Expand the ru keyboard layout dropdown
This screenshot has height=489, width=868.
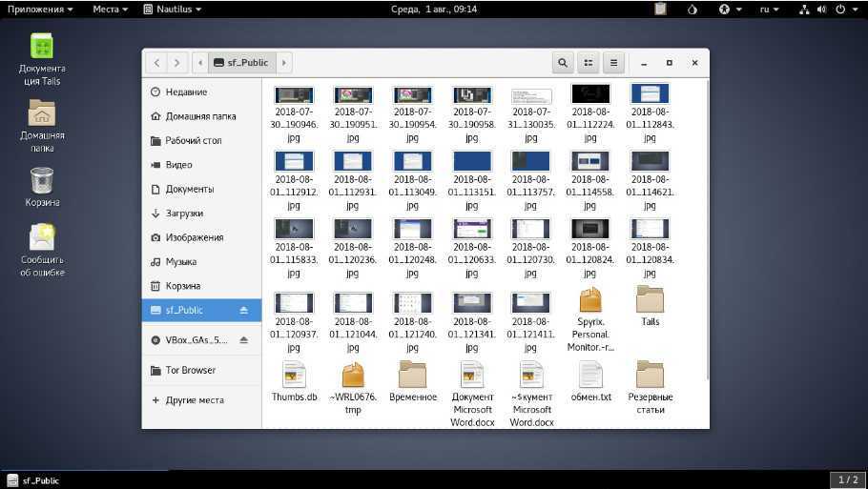(769, 10)
